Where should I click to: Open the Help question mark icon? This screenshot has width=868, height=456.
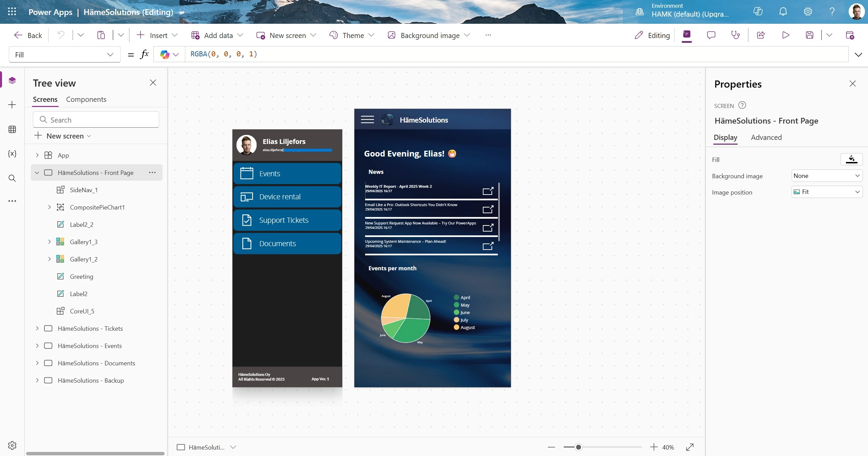(832, 12)
